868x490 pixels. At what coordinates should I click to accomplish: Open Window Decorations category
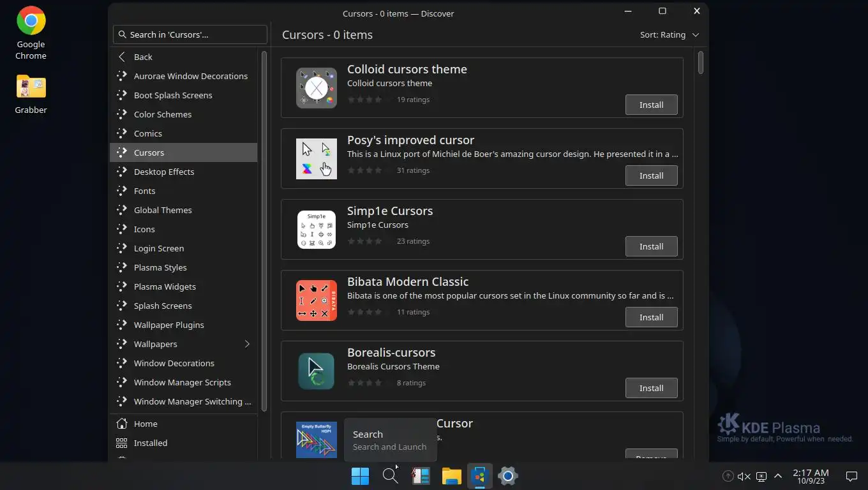tap(184, 363)
